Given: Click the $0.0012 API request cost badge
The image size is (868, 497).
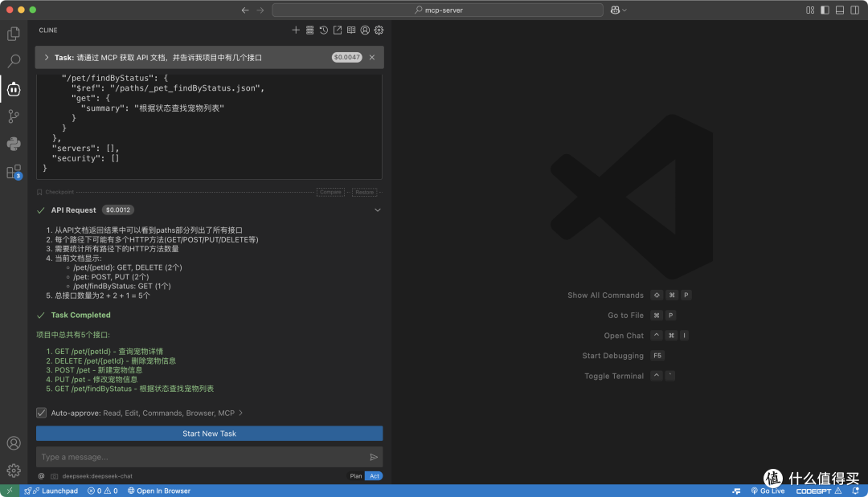Looking at the screenshot, I should click(118, 210).
